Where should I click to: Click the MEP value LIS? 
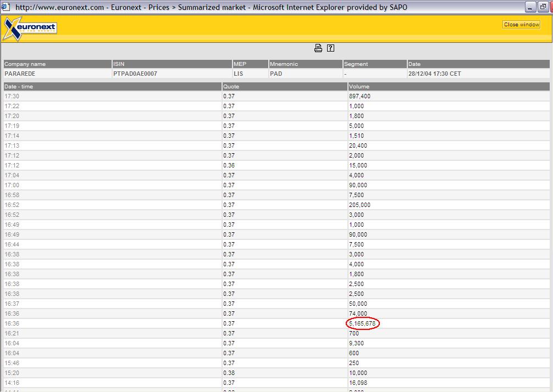pyautogui.click(x=238, y=74)
